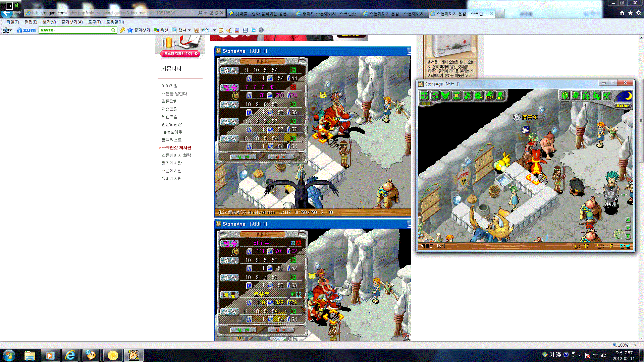Click the taskbar clock showing 오후 7:57
644x362 pixels.
(624, 355)
